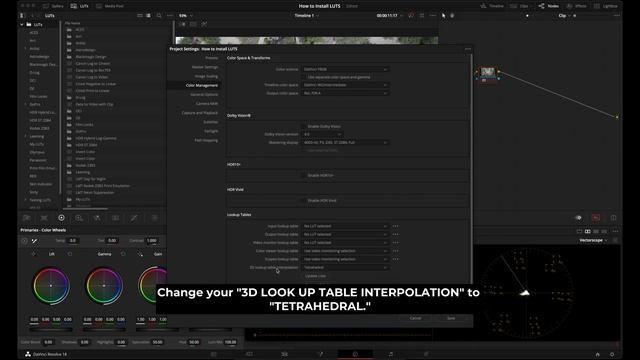Open the Video monitor lookup table dropdown
640x360 pixels.
[345, 243]
